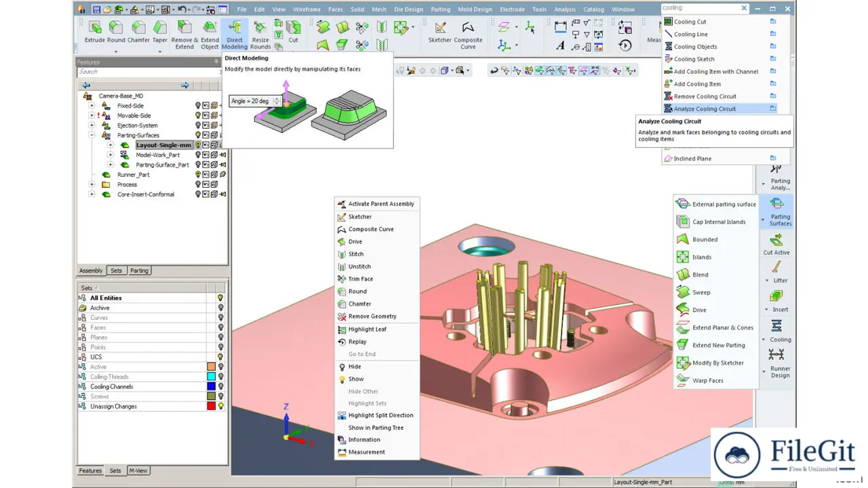Toggle visibility bulb for Unassign Changes set
868x488 pixels.
click(220, 406)
